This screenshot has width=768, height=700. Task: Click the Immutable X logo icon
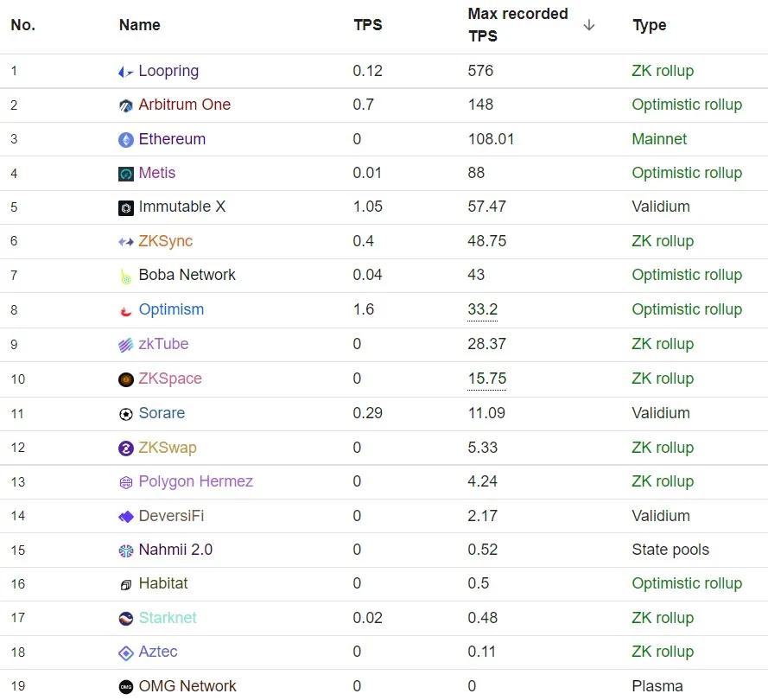(126, 207)
